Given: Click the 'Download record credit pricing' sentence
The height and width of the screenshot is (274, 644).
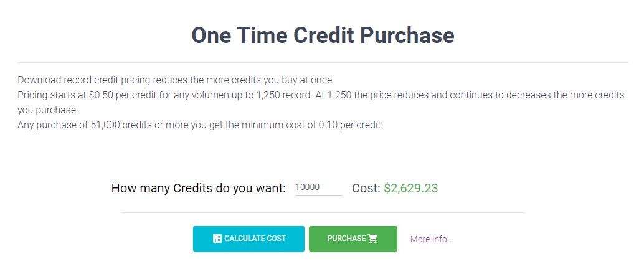Looking at the screenshot, I should point(176,80).
